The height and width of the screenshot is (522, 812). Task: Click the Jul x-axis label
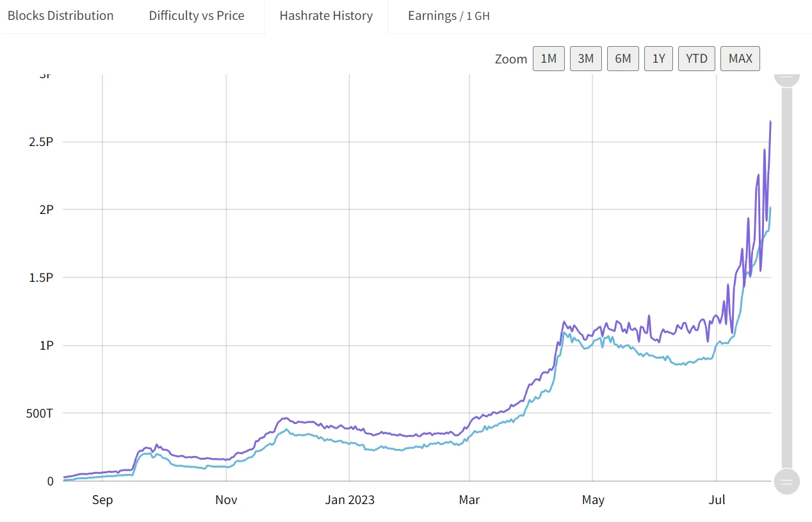tap(717, 500)
